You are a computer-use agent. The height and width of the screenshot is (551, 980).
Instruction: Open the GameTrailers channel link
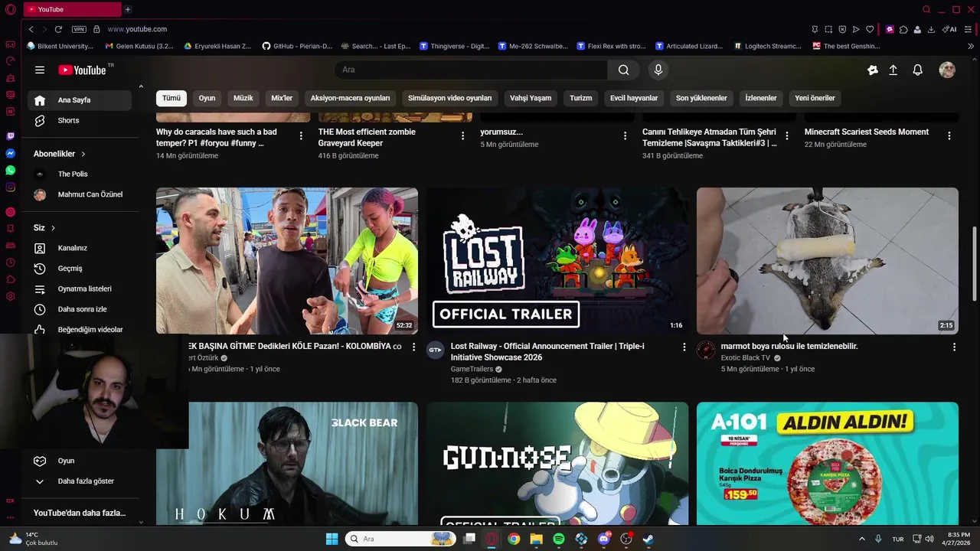pyautogui.click(x=472, y=369)
